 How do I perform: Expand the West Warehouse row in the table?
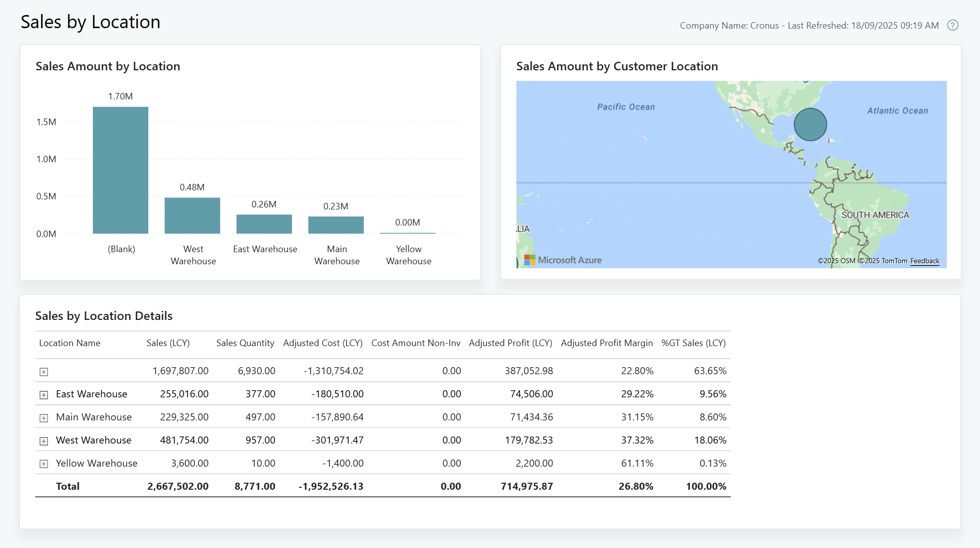tap(44, 441)
